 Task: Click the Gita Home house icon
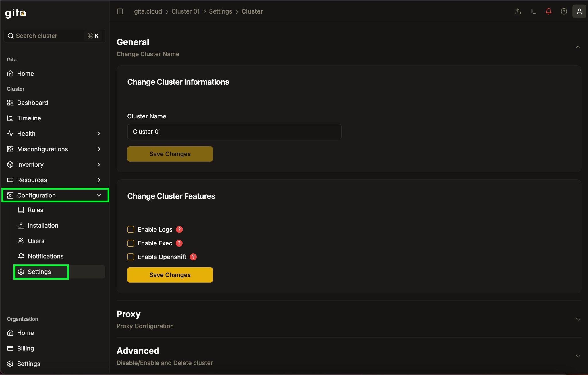(10, 74)
